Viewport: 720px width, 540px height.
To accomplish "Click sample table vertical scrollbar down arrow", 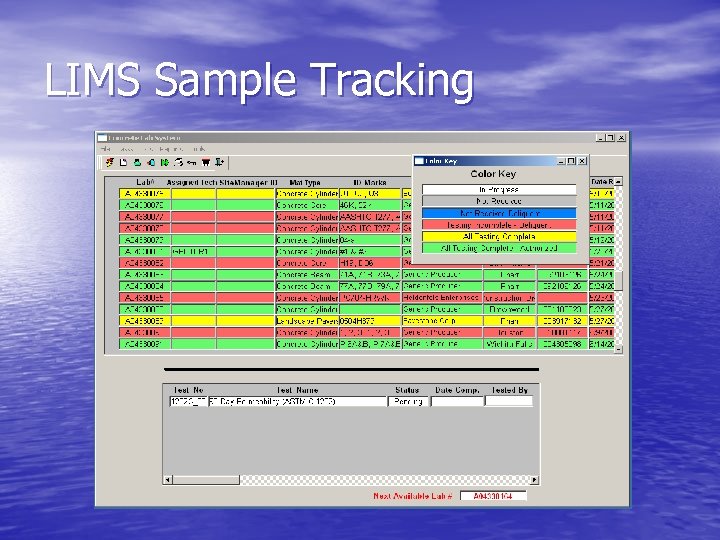I will [619, 349].
